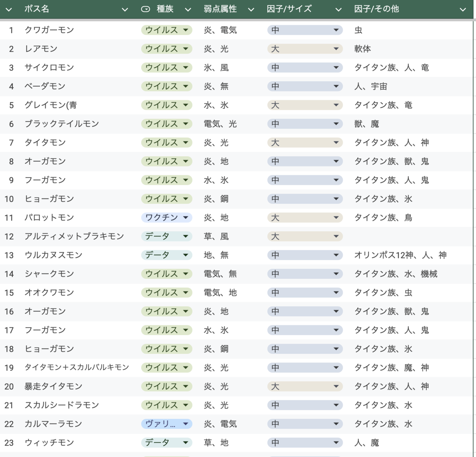Viewport: 476px width, 457px height.
Task: Open ウイルス chip in ベーダモン row
Action: 167,86
